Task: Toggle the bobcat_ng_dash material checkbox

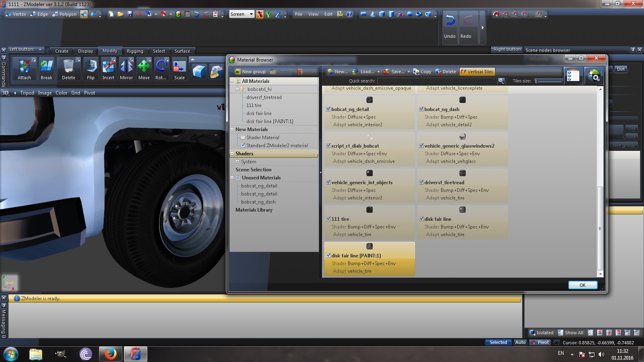Action: (x=421, y=109)
